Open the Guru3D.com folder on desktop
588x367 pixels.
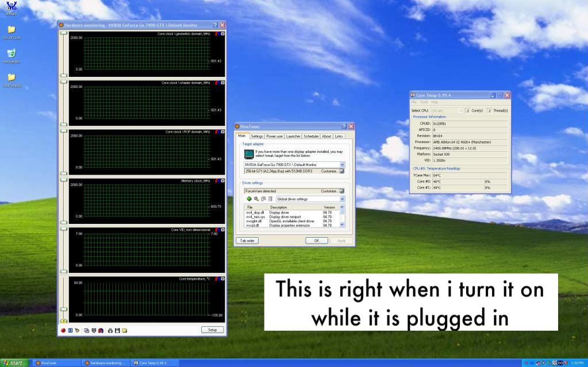[11, 32]
